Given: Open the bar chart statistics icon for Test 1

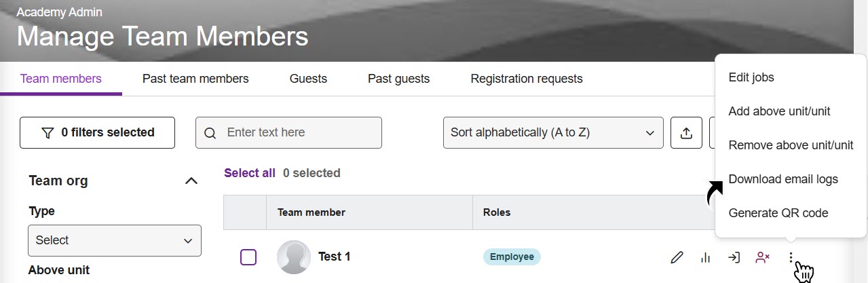Looking at the screenshot, I should (x=705, y=257).
